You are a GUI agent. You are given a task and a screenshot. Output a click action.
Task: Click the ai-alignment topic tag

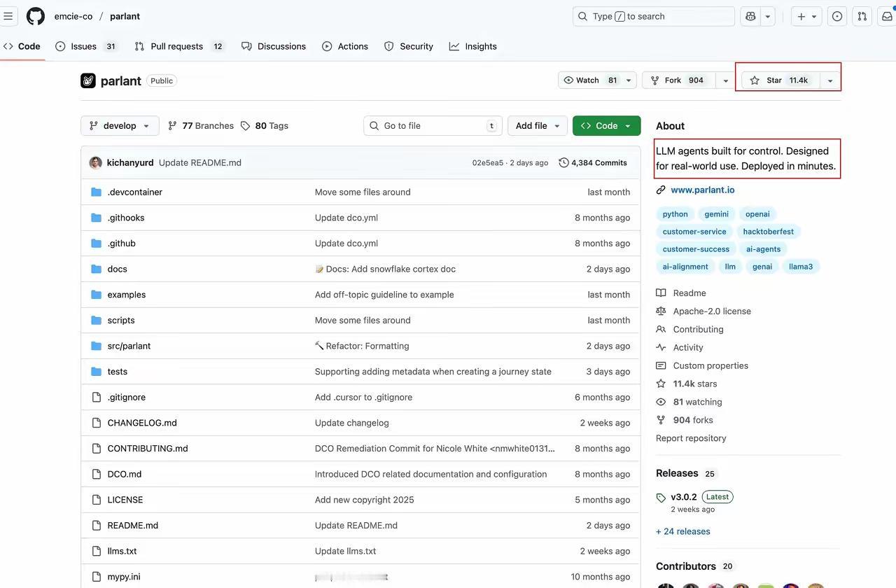[685, 267]
